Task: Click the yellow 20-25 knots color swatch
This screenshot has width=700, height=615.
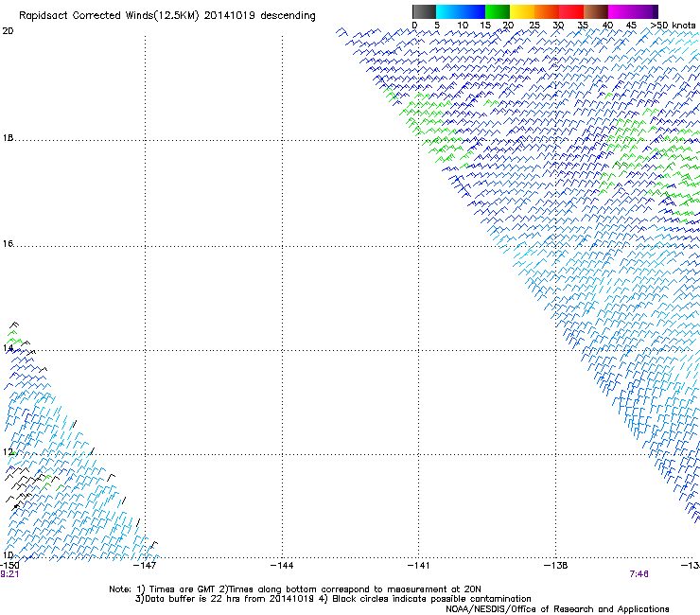Action: tap(522, 11)
